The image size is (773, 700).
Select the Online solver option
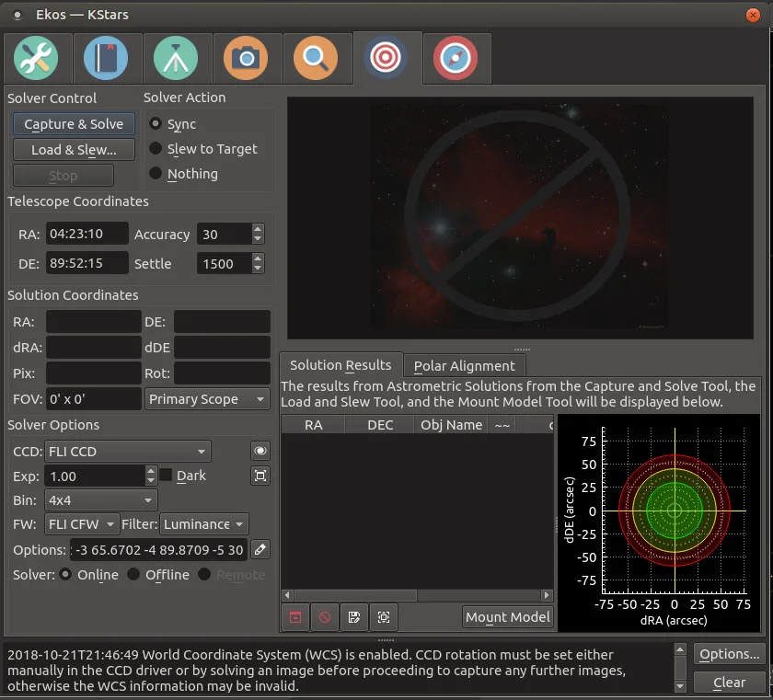coord(65,574)
